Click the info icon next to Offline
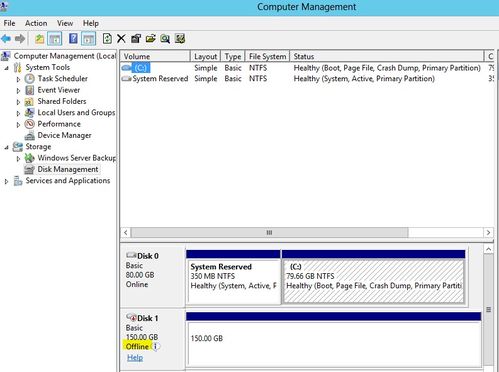This screenshot has height=372, width=499. [156, 347]
